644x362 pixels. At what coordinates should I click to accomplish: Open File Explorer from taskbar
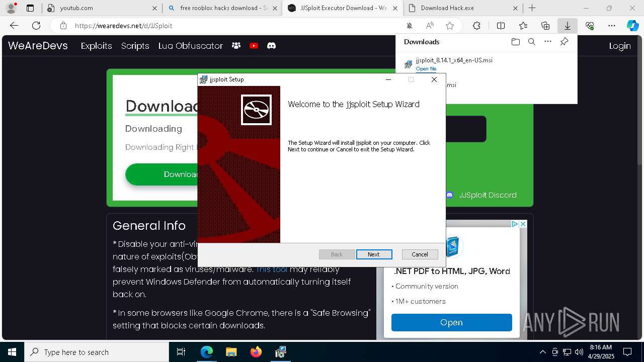[231, 352]
